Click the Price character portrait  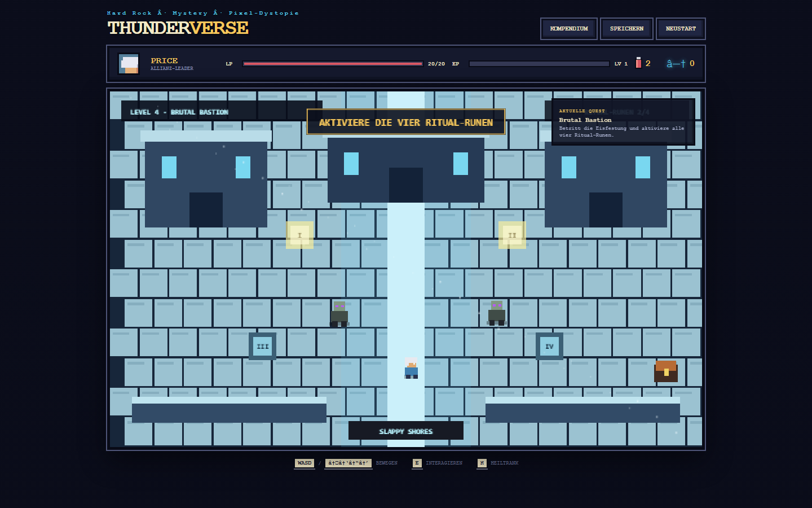click(x=129, y=64)
